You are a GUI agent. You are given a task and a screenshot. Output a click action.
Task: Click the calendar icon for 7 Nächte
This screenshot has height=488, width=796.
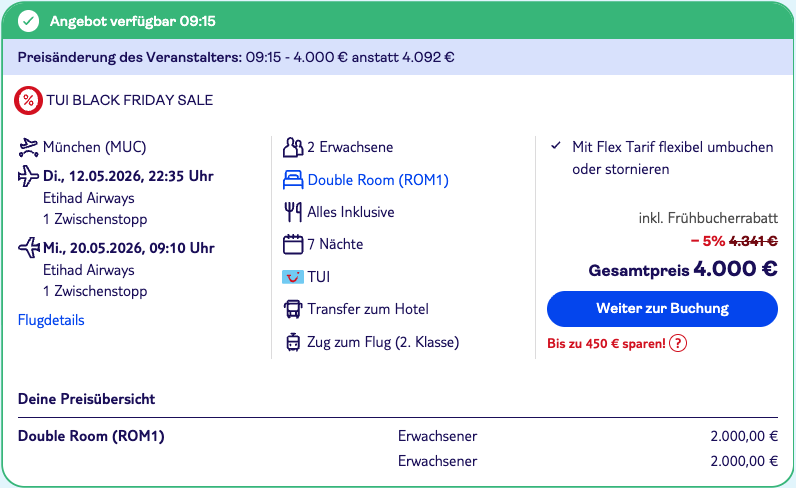click(293, 244)
